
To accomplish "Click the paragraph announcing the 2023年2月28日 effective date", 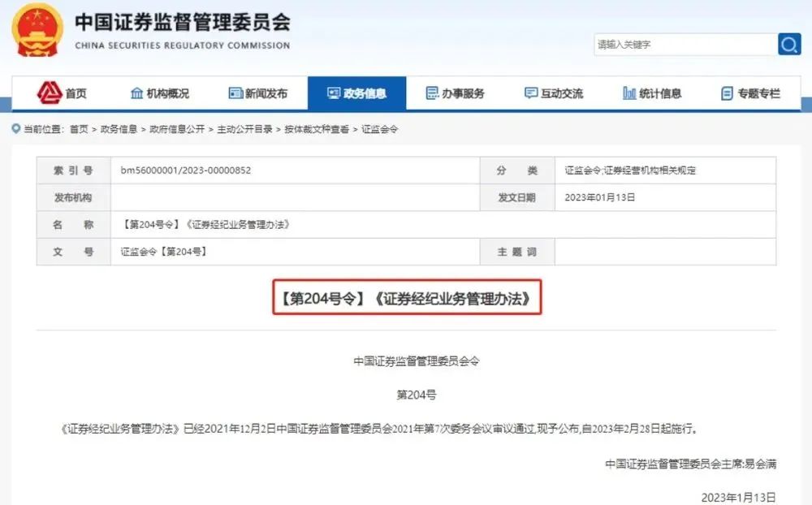I will tap(379, 429).
